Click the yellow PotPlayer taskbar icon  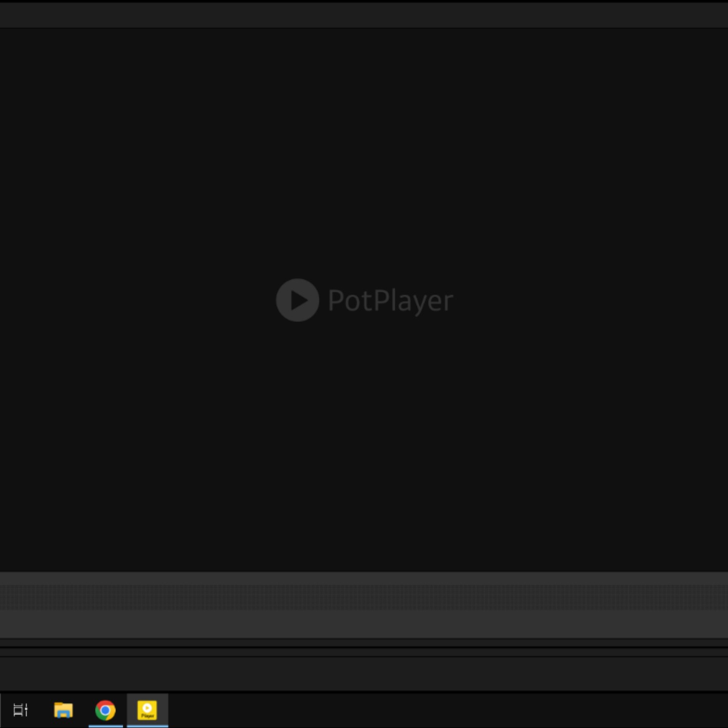(x=147, y=710)
